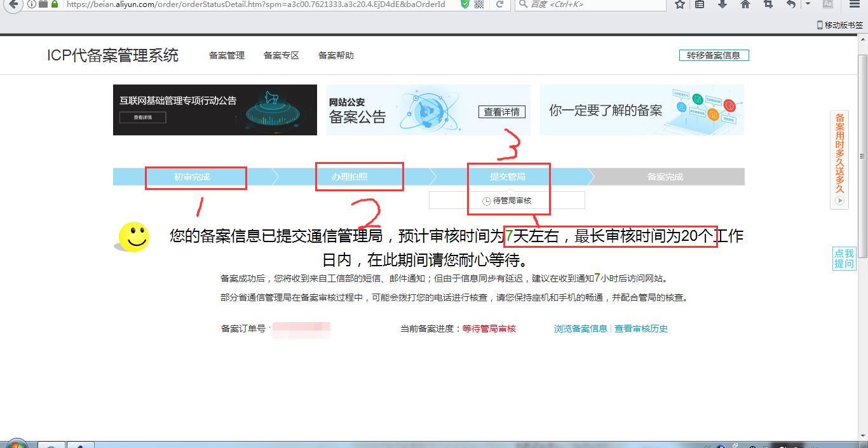The height and width of the screenshot is (448, 868).
Task: Click inside the browser address bar
Action: tap(254, 5)
